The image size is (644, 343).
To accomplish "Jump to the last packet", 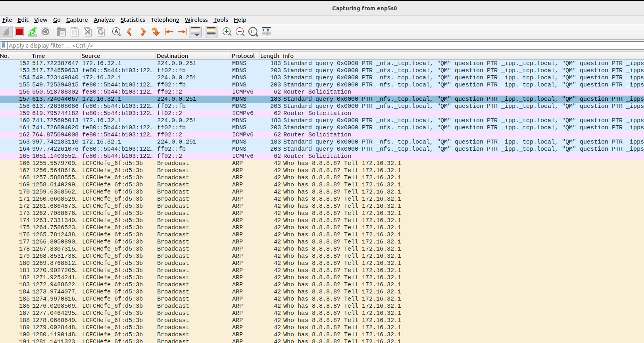I will pyautogui.click(x=182, y=32).
